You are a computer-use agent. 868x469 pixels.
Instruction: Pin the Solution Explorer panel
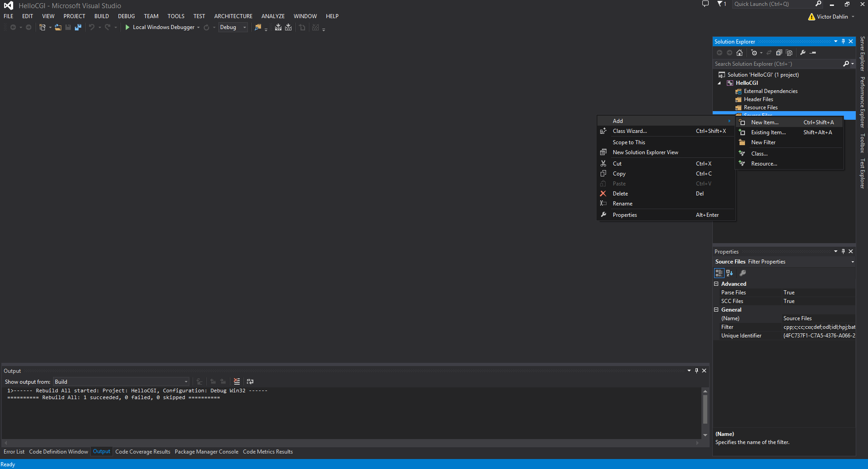(843, 41)
